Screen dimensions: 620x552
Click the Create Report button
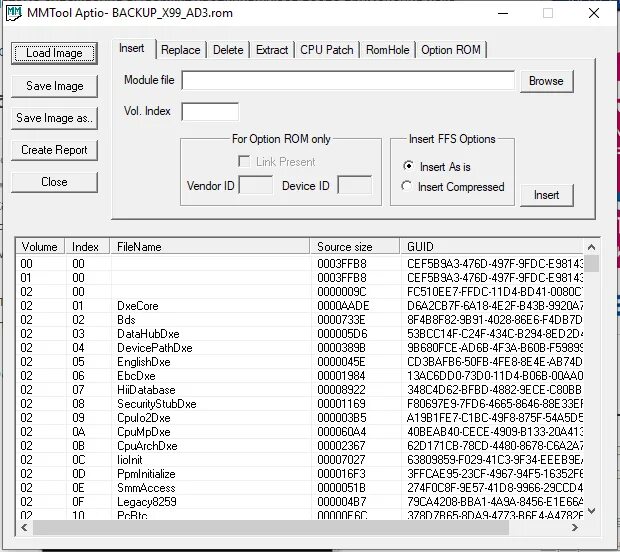[54, 150]
